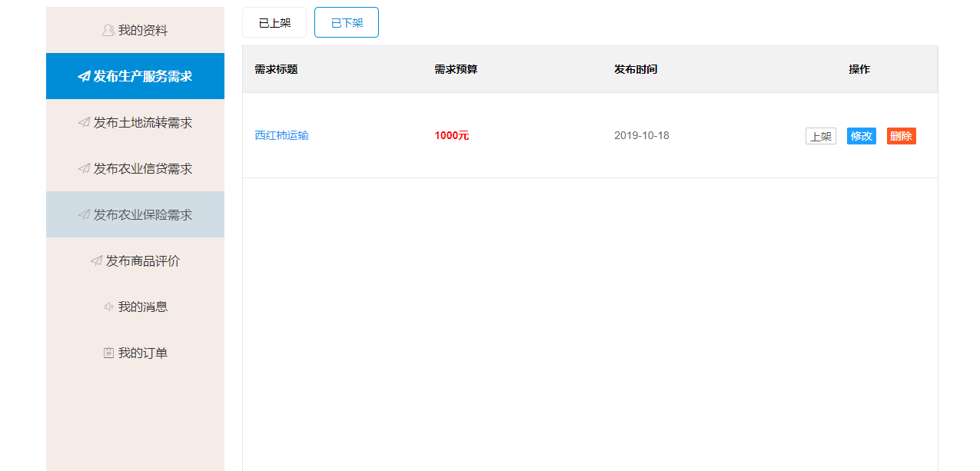Click the 1000元 budget value
Image resolution: width=980 pixels, height=471 pixels.
(451, 136)
